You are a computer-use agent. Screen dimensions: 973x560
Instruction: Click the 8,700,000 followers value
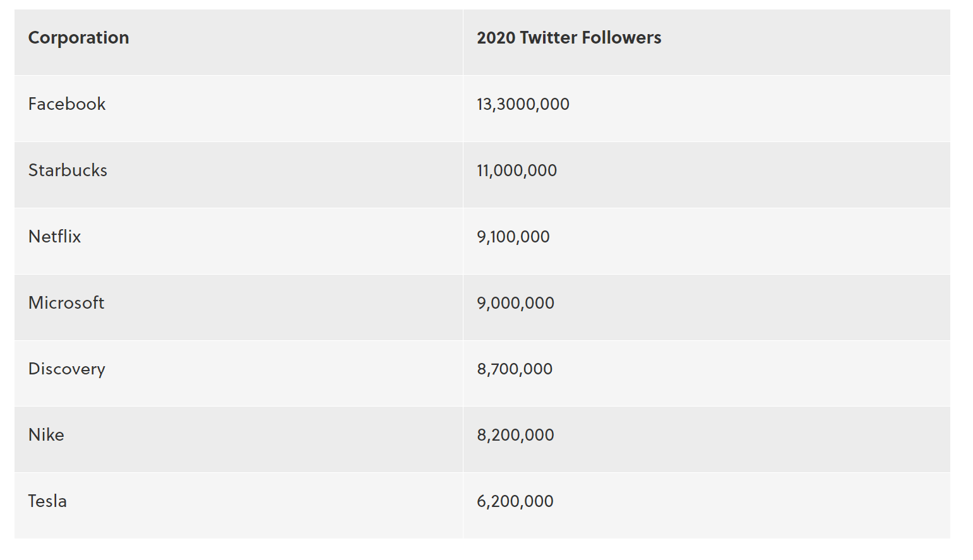pos(515,369)
